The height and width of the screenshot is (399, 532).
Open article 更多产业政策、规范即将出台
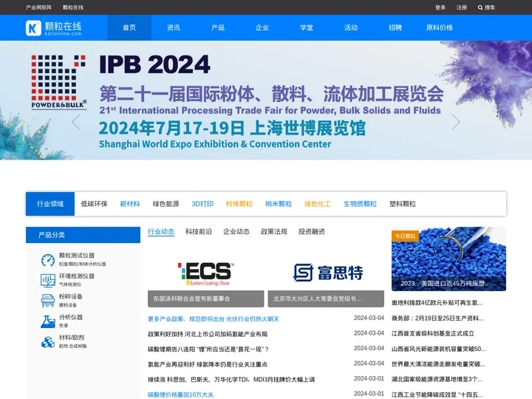(x=214, y=319)
